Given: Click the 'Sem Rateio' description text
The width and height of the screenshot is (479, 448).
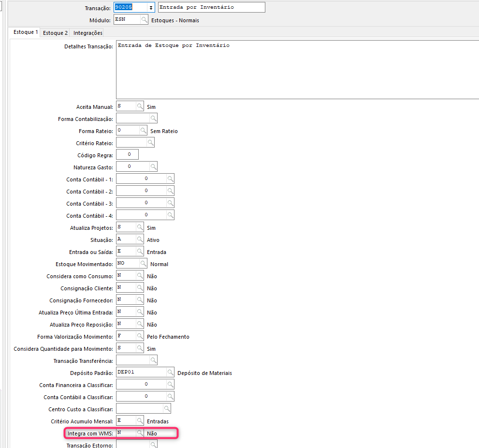Looking at the screenshot, I should [164, 131].
